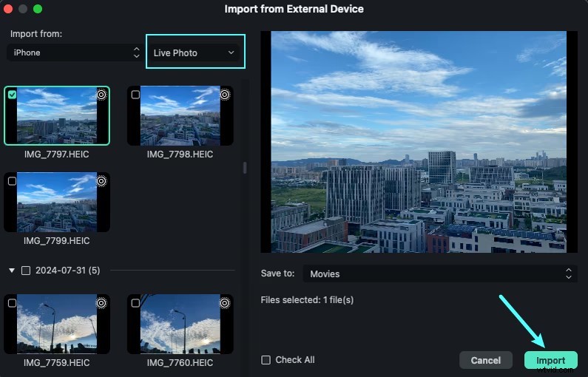Screen dimensions: 588x377
Task: Zoom the window with the green button
Action: point(38,9)
